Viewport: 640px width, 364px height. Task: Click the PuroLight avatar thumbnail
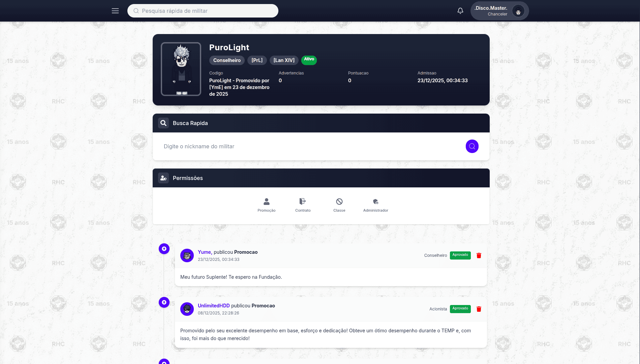pos(181,69)
